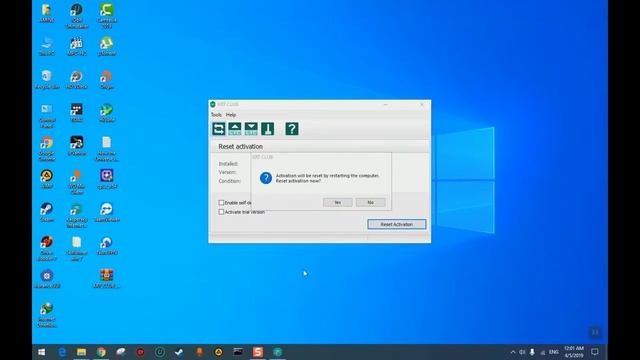This screenshot has height=360, width=640.
Task: Click the "Condition:" label text
Action: pos(229,181)
